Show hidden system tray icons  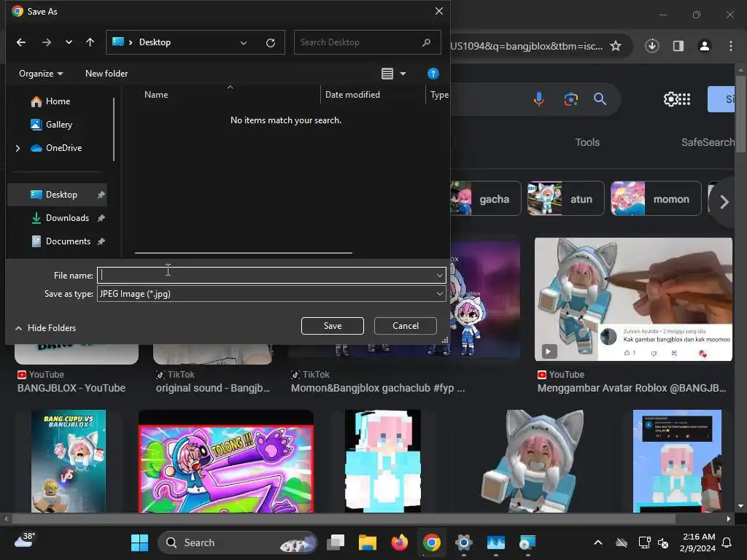pos(598,542)
